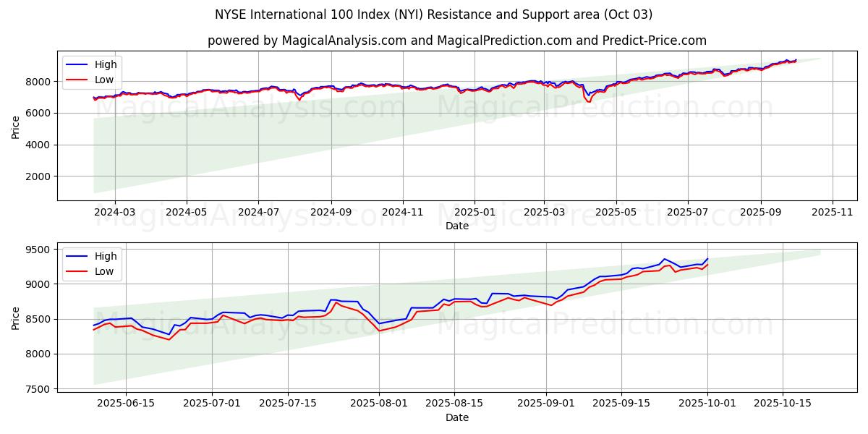Click the 9500 price tick on bottom chart
Image resolution: width=868 pixels, height=434 pixels.
pos(38,250)
